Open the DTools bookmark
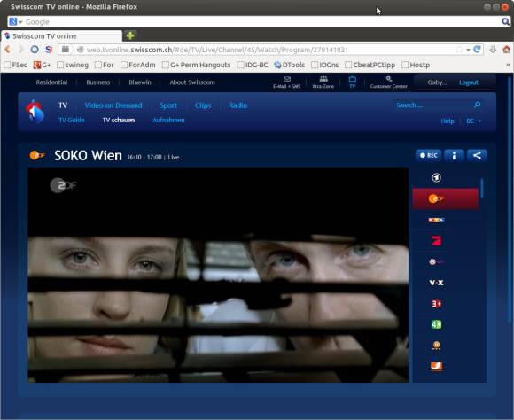 coord(290,65)
